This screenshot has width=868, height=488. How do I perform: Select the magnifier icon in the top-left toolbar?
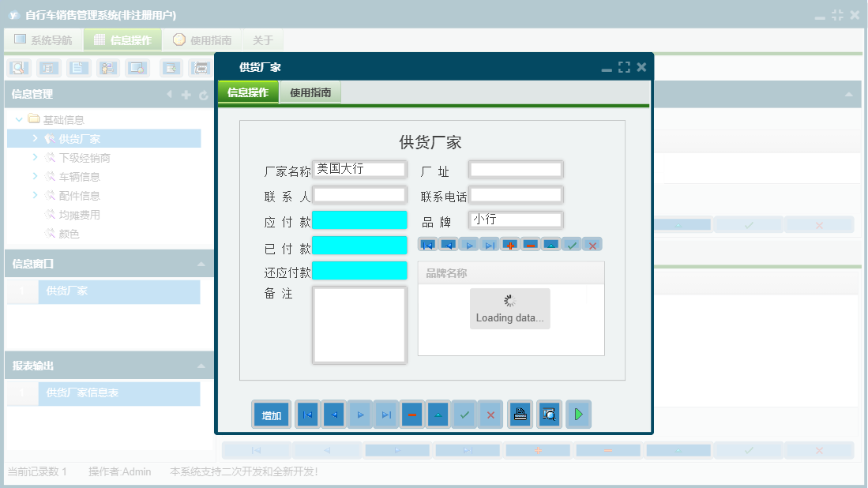tap(17, 68)
